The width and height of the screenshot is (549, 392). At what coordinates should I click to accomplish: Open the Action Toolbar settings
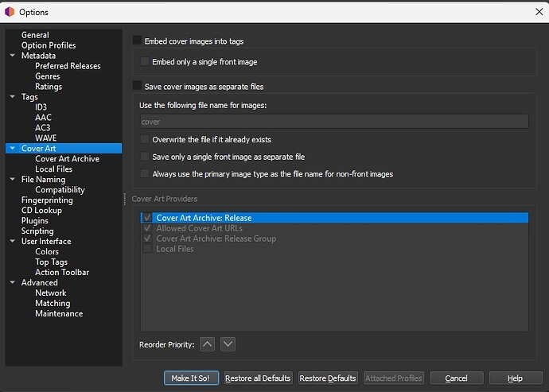click(x=62, y=272)
